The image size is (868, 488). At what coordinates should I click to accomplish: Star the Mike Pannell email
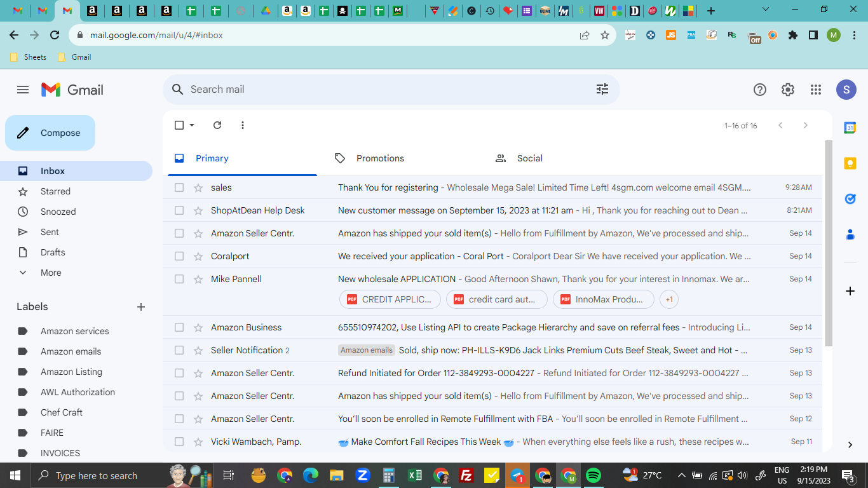[x=198, y=279]
